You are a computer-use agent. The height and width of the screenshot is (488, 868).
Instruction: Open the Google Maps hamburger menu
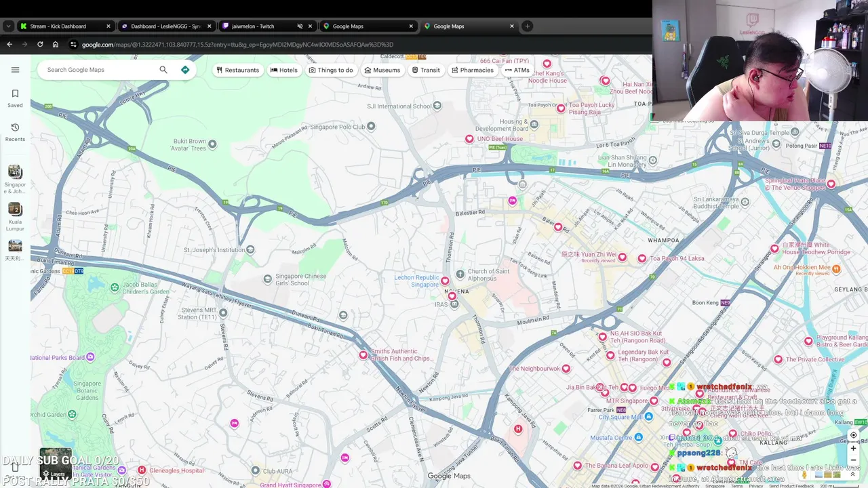pyautogui.click(x=15, y=70)
